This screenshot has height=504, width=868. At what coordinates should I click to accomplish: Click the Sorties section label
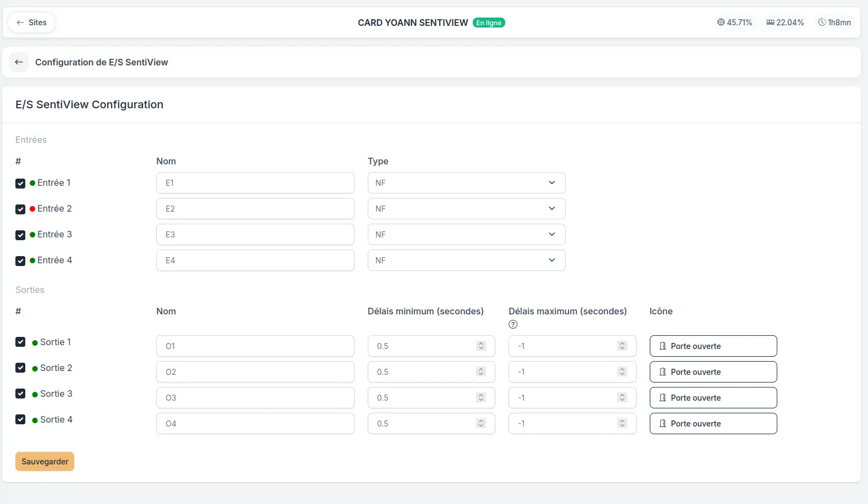pos(30,290)
